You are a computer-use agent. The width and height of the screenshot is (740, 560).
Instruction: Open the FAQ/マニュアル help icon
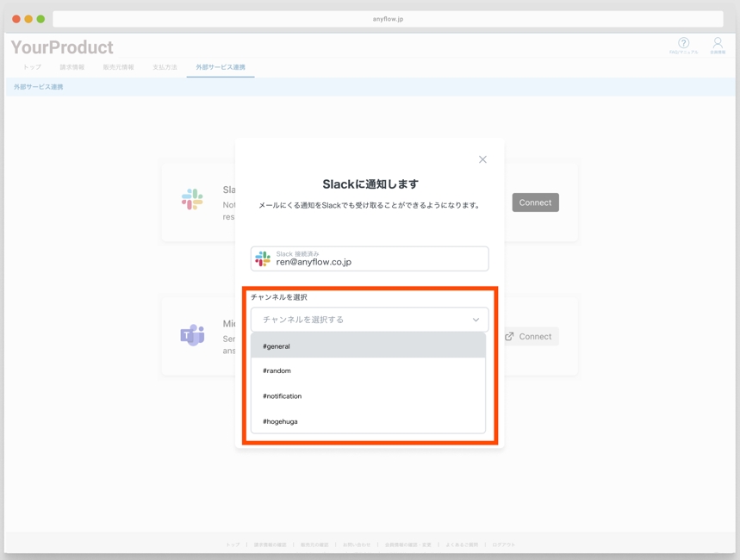tap(683, 43)
